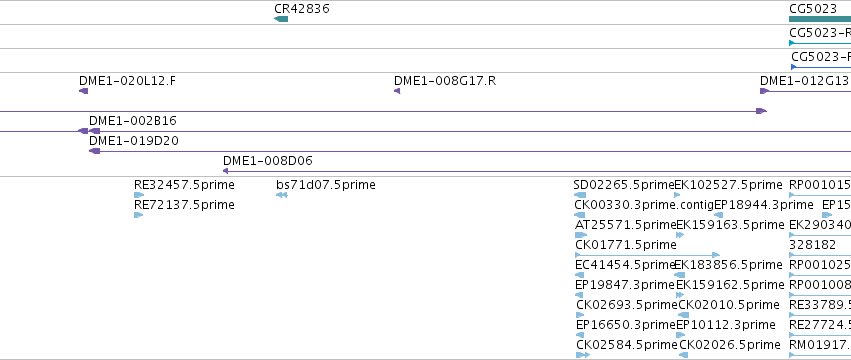The height and width of the screenshot is (360, 851).
Task: Click the DME1-020L12.F clone label
Action: coord(128,81)
